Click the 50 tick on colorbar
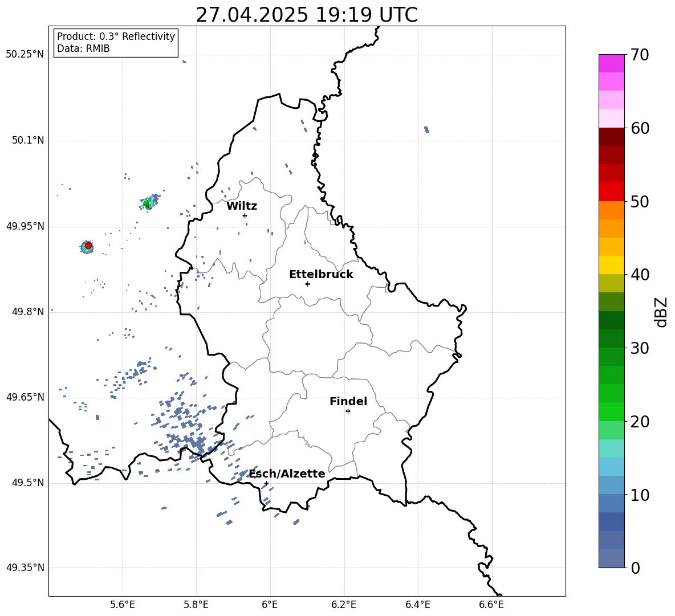Screen dimensions: 675x616 pyautogui.click(x=640, y=201)
